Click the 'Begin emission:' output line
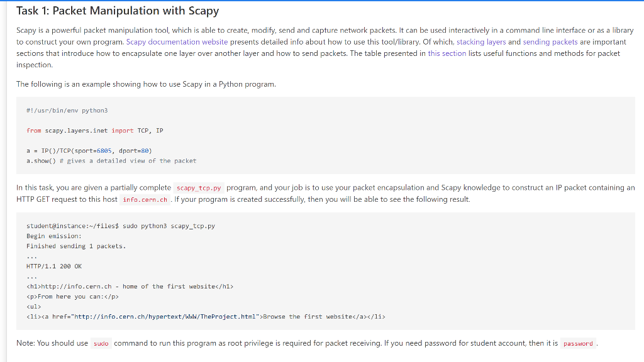This screenshot has width=644, height=362. point(54,236)
